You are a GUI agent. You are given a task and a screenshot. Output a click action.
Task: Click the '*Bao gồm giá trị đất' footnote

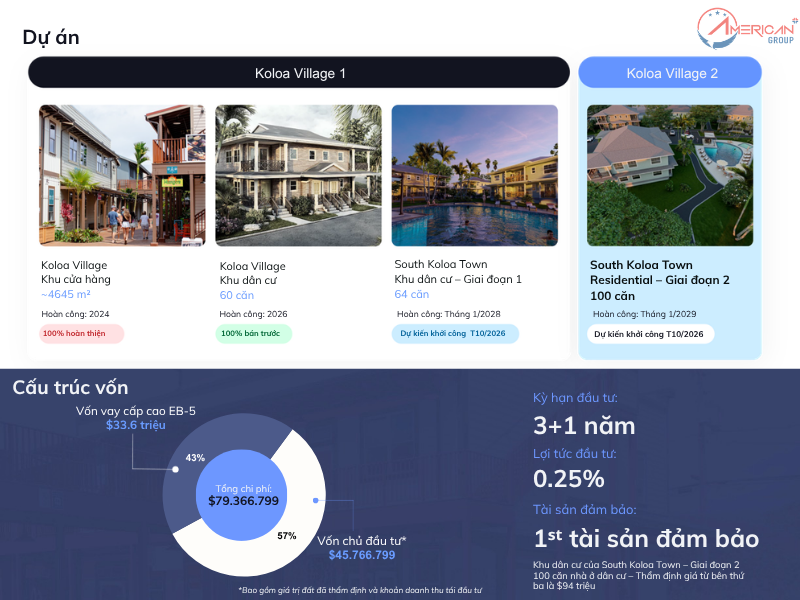pos(360,590)
